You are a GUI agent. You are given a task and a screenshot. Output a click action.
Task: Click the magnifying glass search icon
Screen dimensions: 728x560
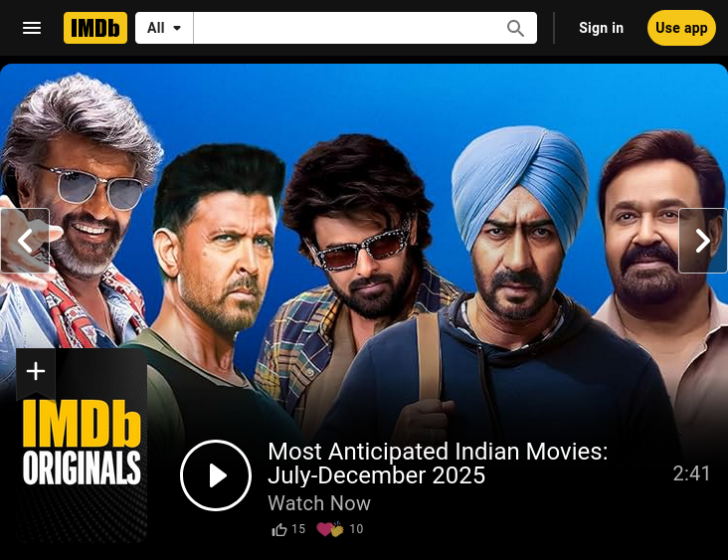[515, 28]
